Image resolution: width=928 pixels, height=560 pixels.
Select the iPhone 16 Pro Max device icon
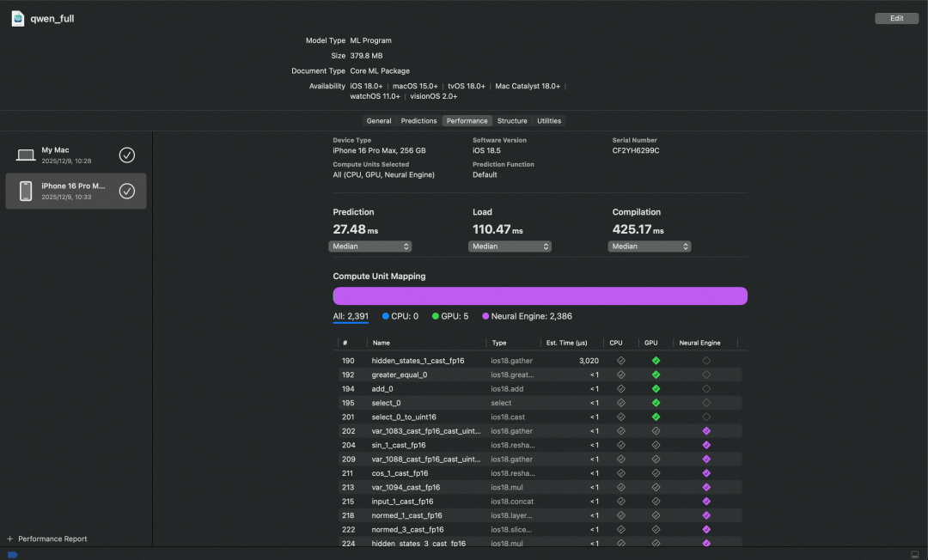click(x=26, y=191)
